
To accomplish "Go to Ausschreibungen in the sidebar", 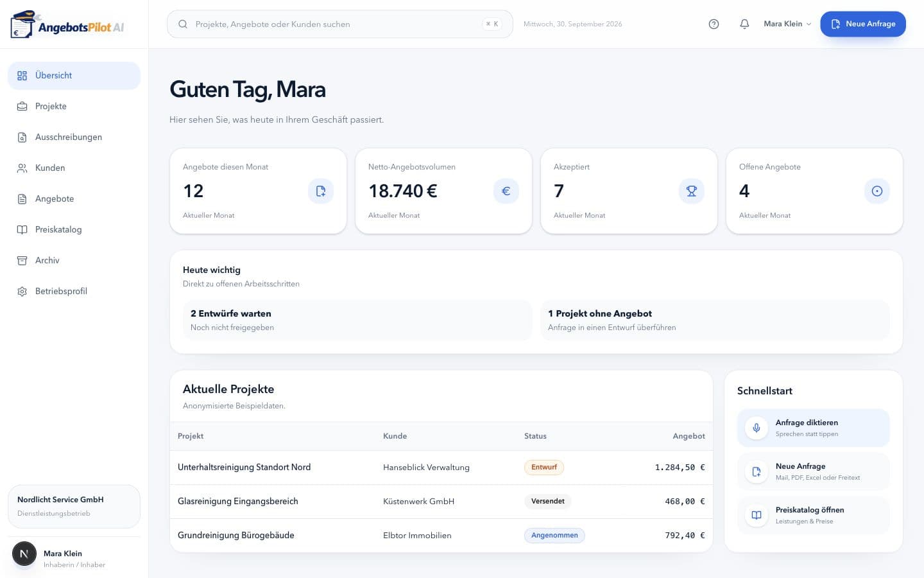I will tap(74, 137).
